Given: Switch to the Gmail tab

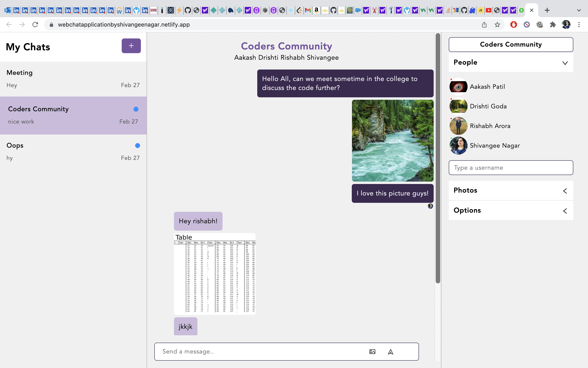Looking at the screenshot, I should tap(308, 10).
